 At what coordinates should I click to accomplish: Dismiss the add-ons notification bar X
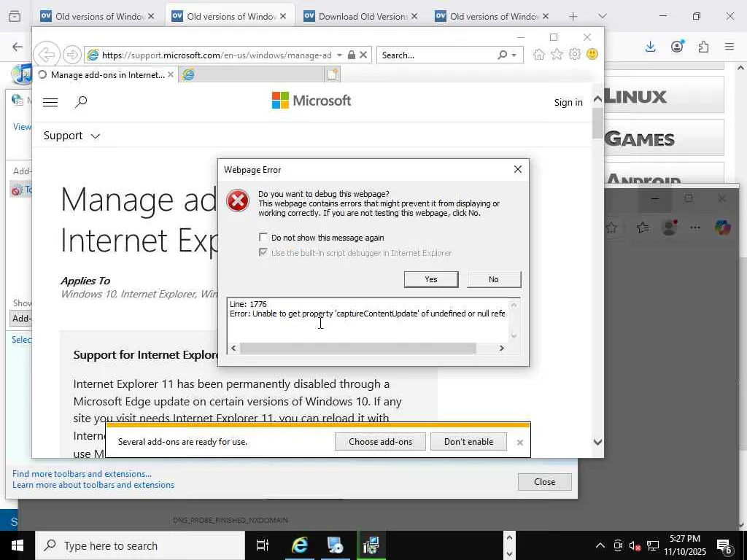[519, 443]
